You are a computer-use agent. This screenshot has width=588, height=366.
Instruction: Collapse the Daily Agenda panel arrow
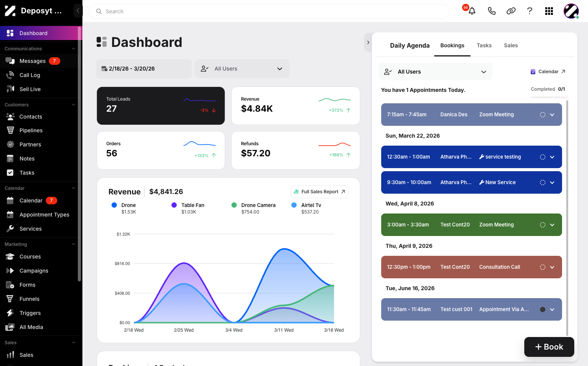point(368,42)
